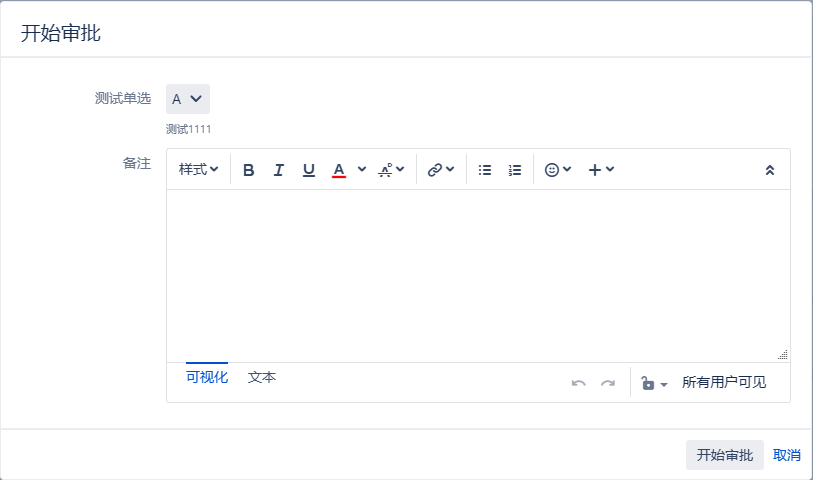Cancel the dialog with 取消

[787, 455]
